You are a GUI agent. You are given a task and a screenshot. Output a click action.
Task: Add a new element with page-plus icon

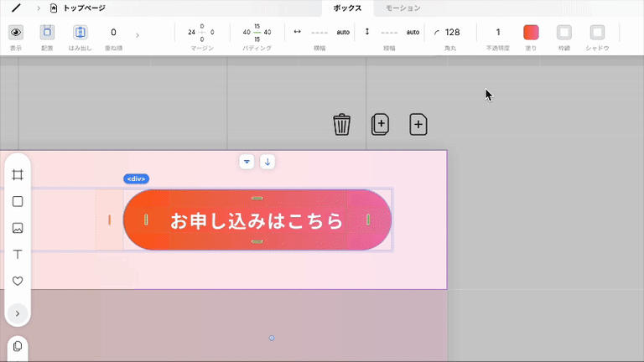point(418,124)
